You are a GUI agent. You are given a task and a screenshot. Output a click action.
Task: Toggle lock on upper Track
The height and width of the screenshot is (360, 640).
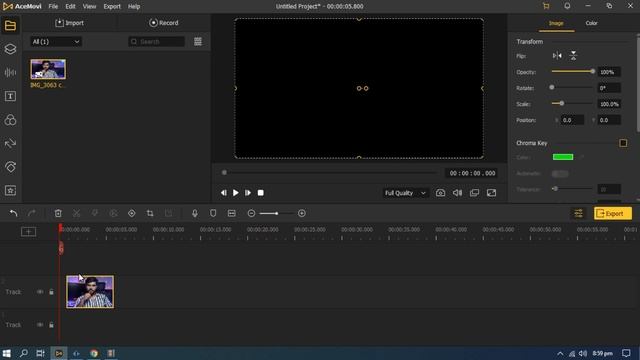(x=51, y=292)
